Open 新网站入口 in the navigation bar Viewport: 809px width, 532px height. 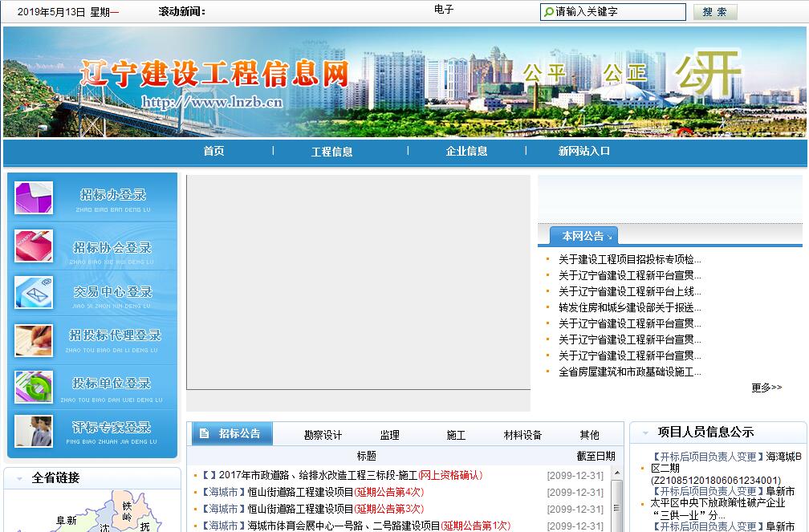point(584,151)
